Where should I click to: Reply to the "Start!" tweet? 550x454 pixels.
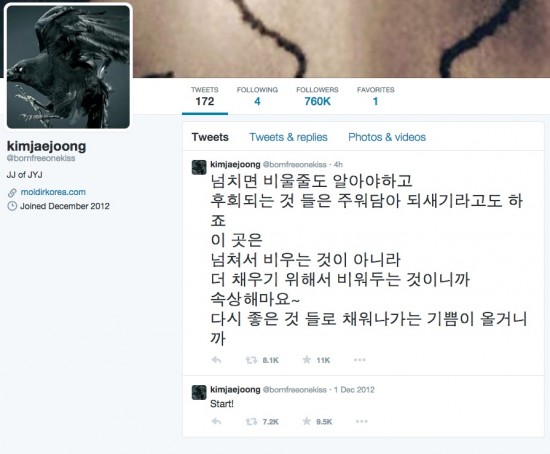[x=216, y=421]
